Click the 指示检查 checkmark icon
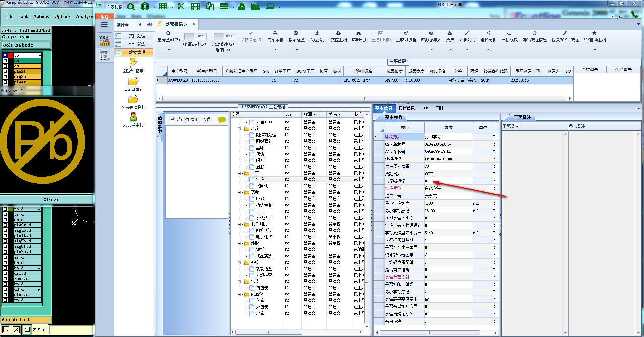Screen dimensions: 644x337 tap(296, 33)
